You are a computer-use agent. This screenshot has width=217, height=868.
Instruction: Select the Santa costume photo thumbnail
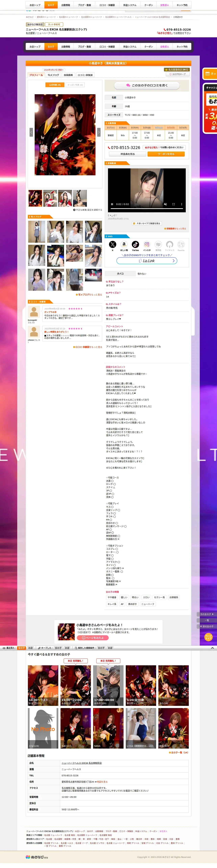coord(50,198)
